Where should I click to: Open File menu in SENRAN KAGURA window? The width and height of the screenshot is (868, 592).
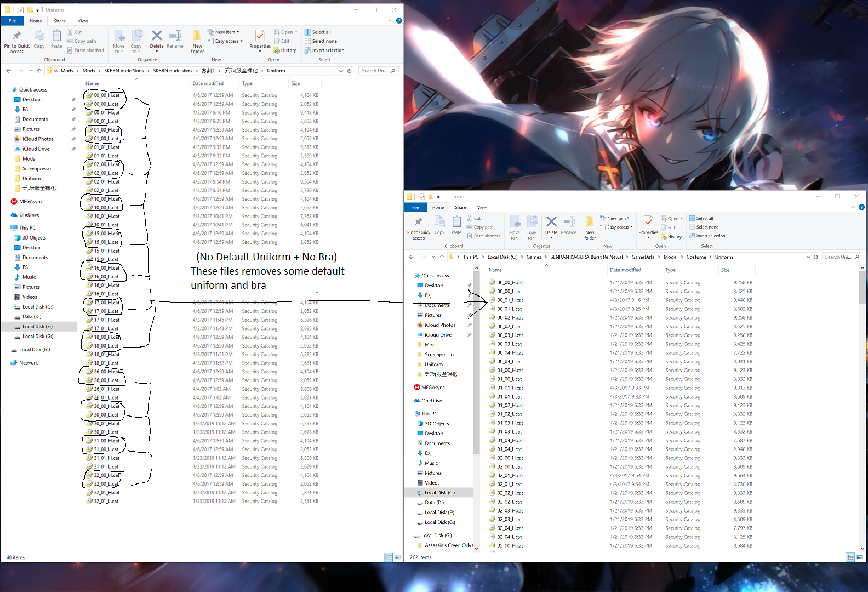click(415, 207)
